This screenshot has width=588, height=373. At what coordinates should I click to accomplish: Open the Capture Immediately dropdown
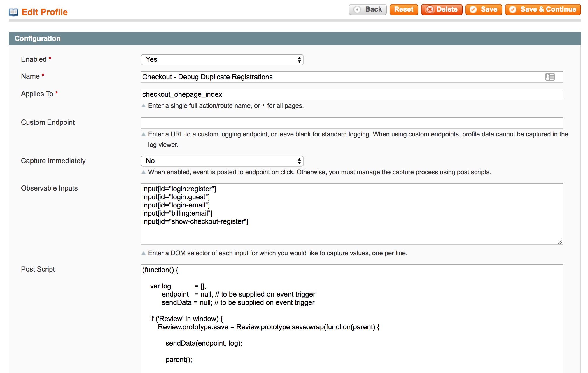pos(222,161)
